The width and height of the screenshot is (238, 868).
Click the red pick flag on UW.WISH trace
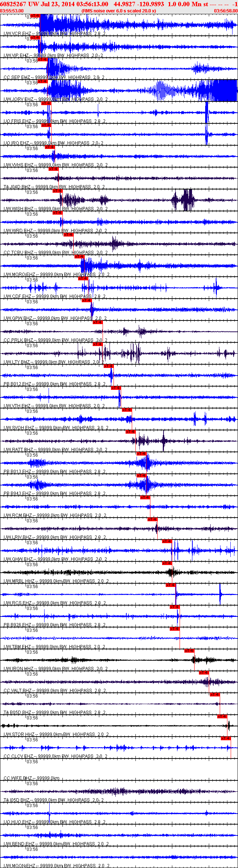pyautogui.click(x=57, y=191)
